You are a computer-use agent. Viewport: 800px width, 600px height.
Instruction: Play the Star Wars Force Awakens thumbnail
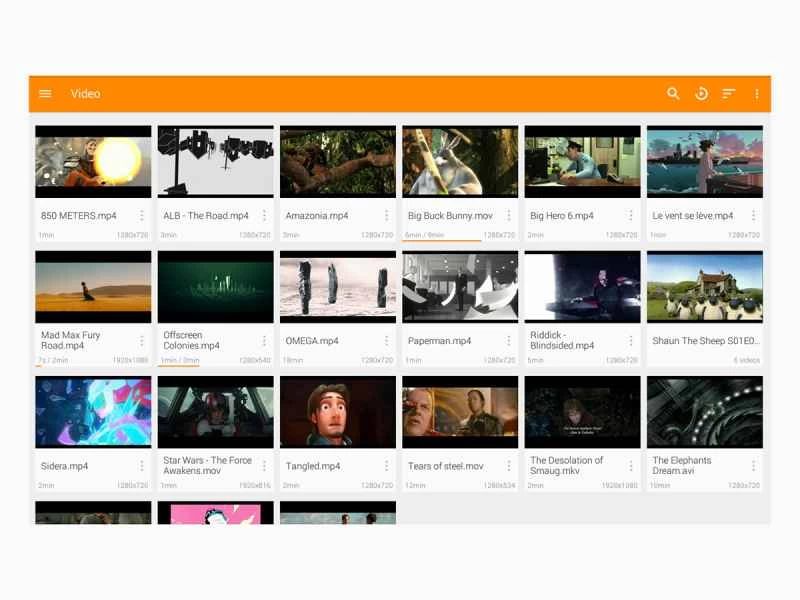[x=215, y=412]
